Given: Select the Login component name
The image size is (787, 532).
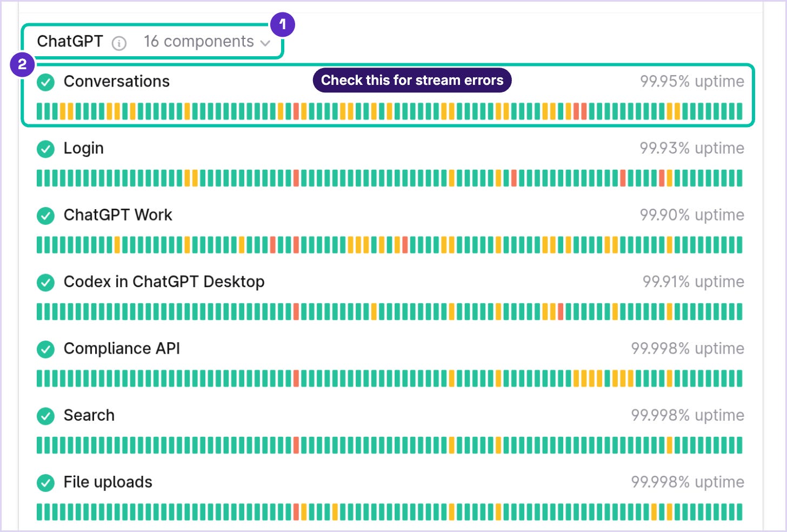Looking at the screenshot, I should pyautogui.click(x=84, y=148).
